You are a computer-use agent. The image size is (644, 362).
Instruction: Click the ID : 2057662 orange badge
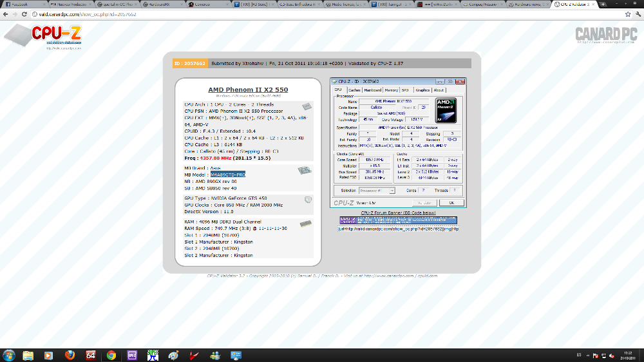(x=190, y=64)
